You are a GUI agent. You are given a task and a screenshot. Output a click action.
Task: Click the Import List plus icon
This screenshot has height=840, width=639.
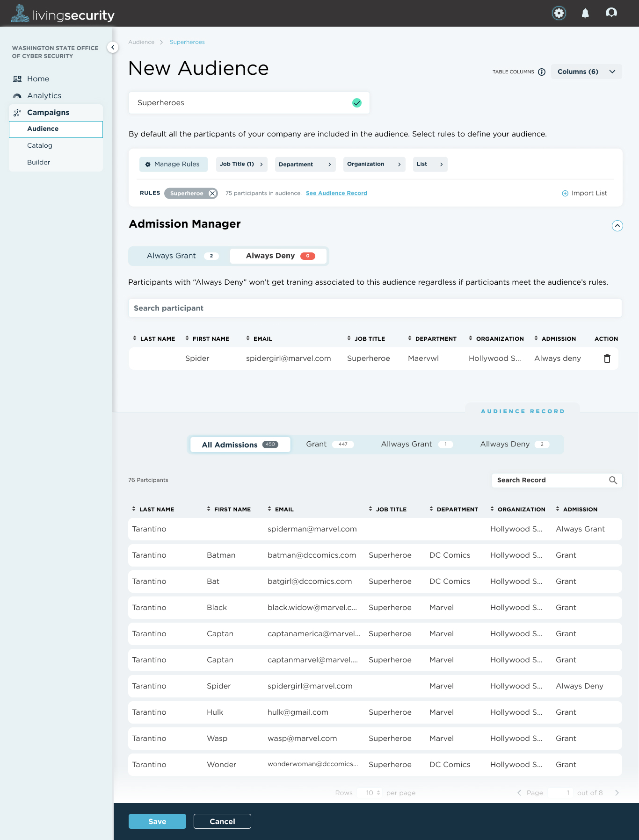[x=565, y=194]
